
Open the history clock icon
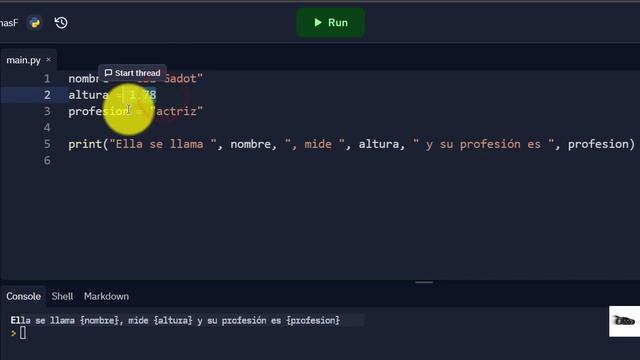point(61,23)
